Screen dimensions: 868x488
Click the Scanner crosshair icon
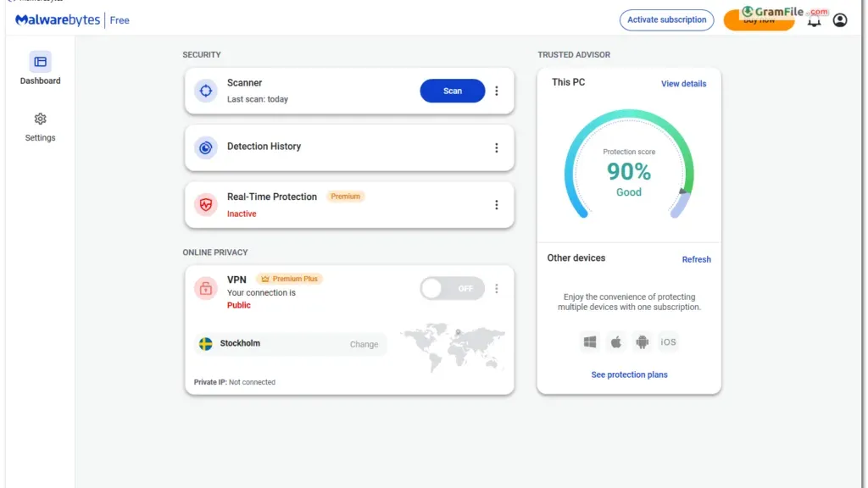206,91
